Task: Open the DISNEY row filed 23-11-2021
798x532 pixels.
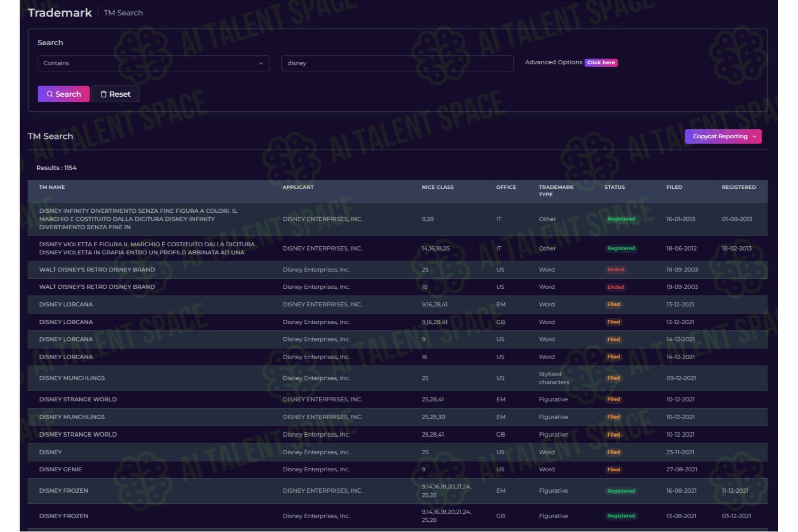Action: 397,452
